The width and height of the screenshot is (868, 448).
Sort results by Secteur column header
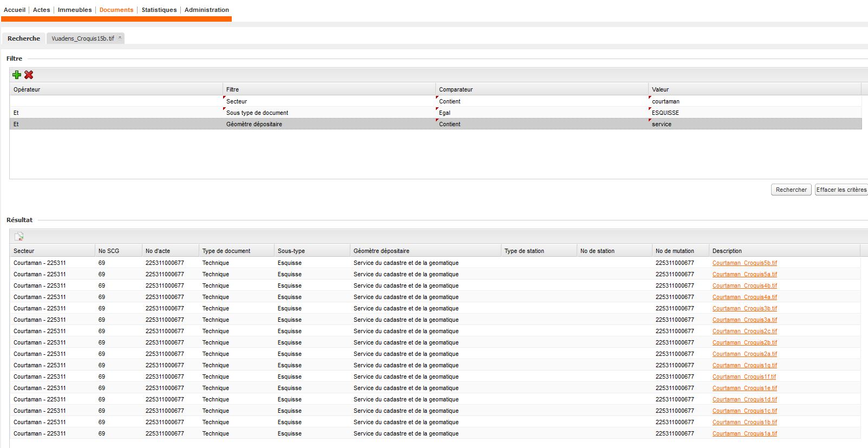pos(53,251)
